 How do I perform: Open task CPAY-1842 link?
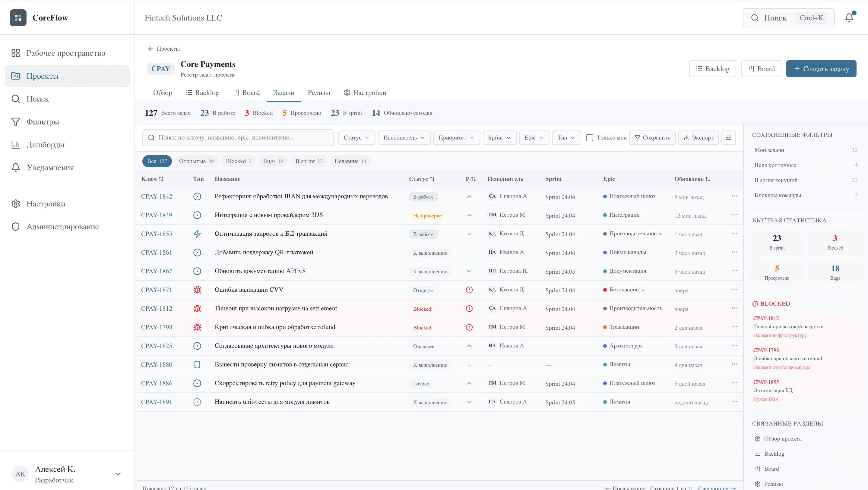click(x=156, y=196)
